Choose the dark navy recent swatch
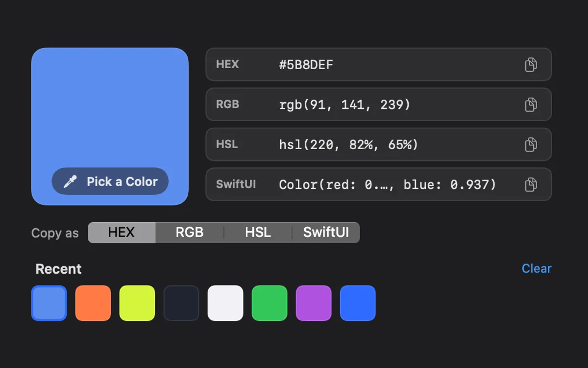This screenshot has width=588, height=368. 181,303
